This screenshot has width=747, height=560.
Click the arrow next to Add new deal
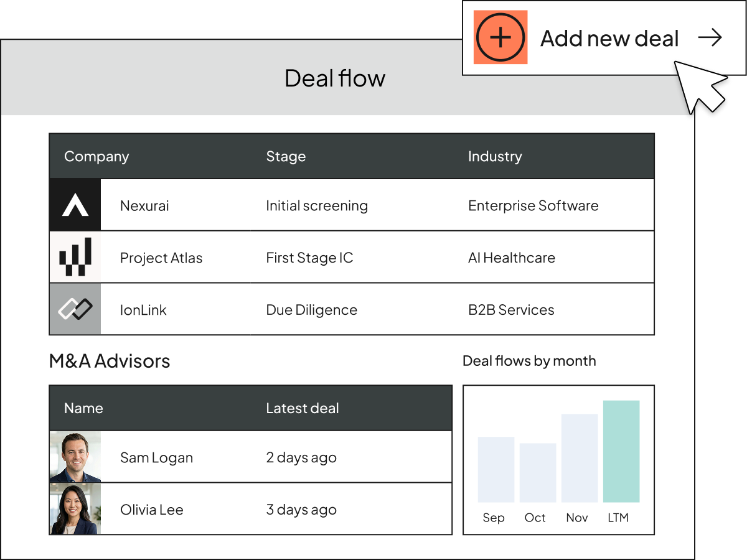tap(710, 37)
